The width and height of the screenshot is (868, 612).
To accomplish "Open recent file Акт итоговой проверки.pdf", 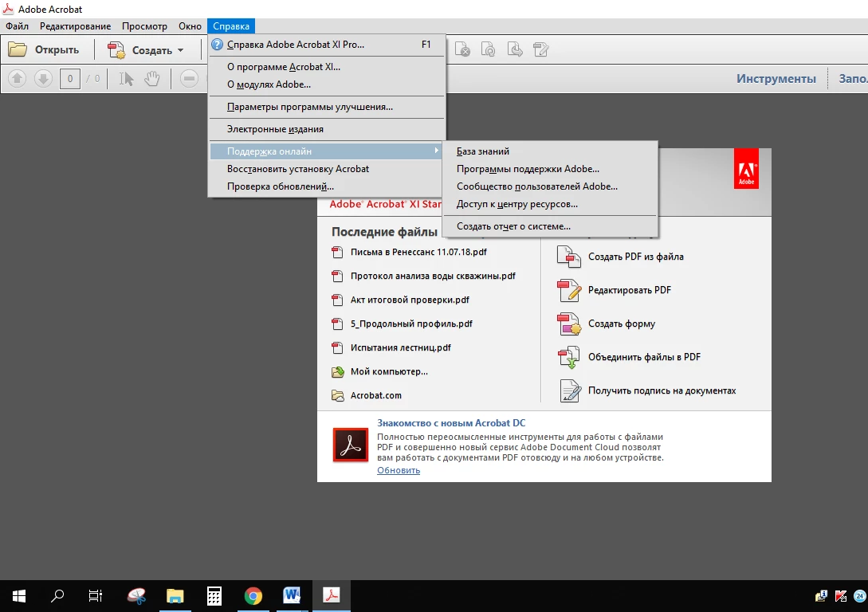I will (x=410, y=300).
